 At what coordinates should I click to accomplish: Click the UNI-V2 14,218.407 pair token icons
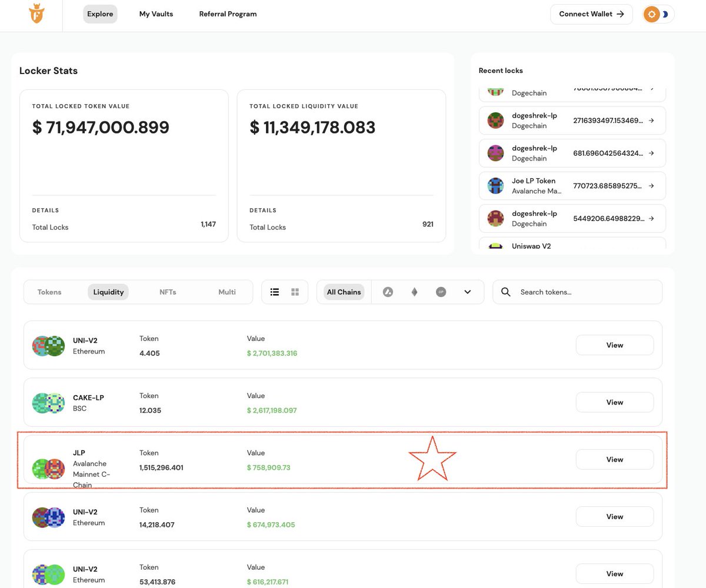tap(48, 517)
